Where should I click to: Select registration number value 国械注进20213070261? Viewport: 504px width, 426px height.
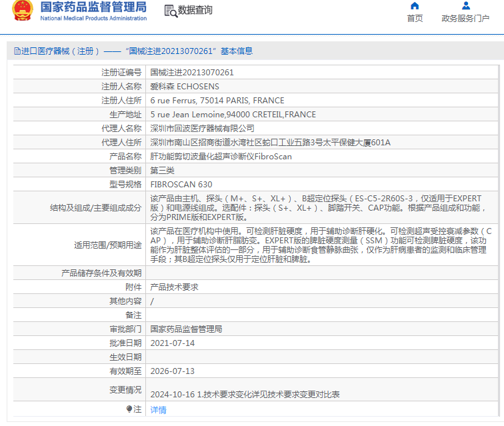(x=192, y=73)
